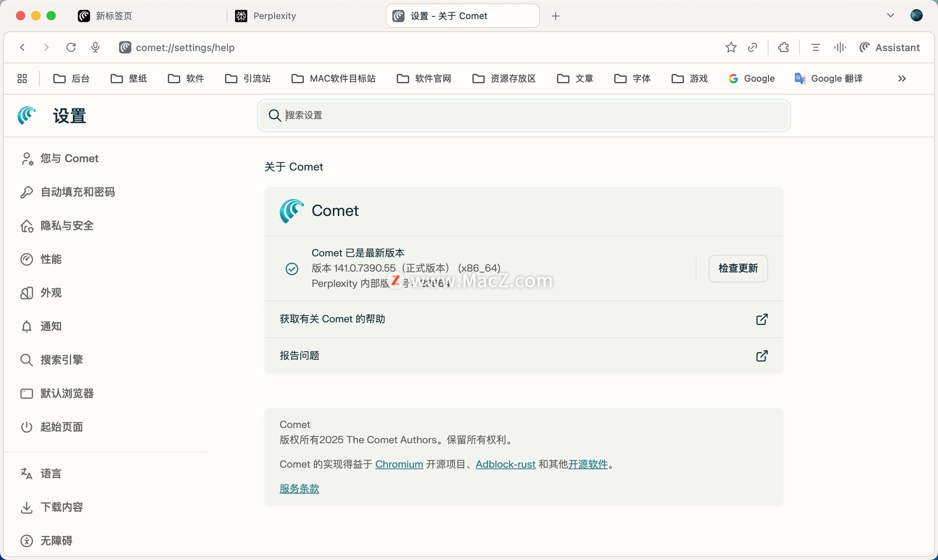938x560 pixels.
Task: Switch to the Perplexity tab
Action: pyautogui.click(x=274, y=16)
